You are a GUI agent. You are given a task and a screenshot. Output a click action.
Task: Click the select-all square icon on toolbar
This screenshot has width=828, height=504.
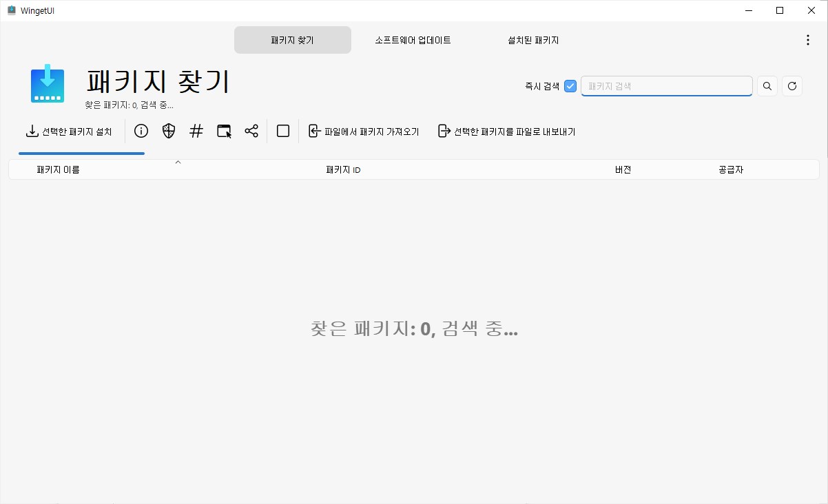(x=282, y=131)
